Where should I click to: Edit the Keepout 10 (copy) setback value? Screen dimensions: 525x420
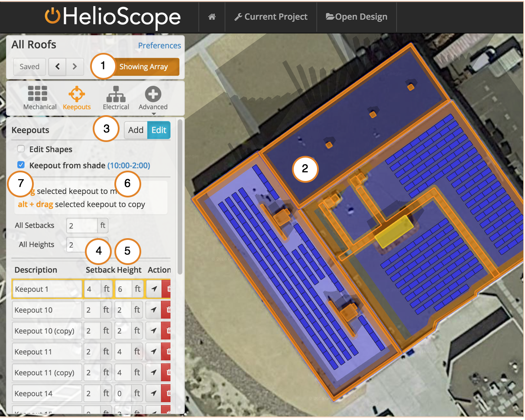tap(92, 331)
